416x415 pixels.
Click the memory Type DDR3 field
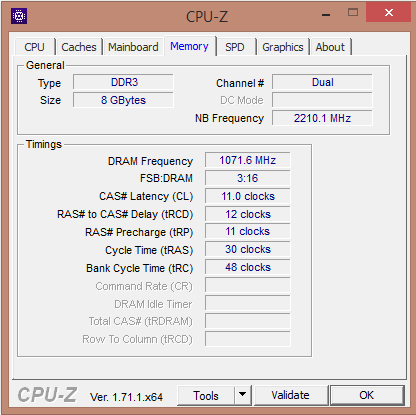pos(123,82)
